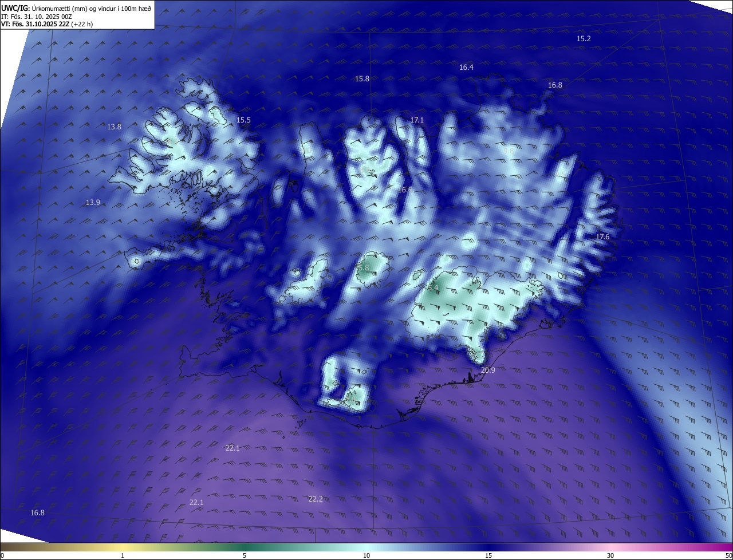Click the 16.4 value on the map
733x560 pixels.
(466, 68)
